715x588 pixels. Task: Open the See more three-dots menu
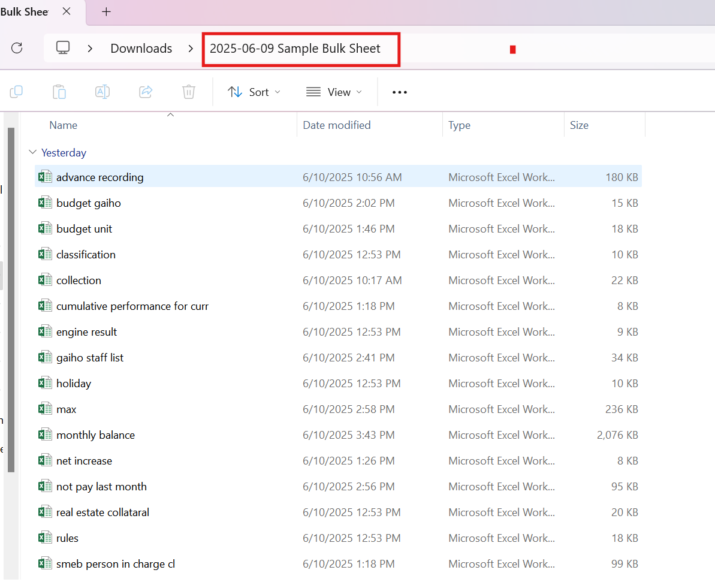click(x=399, y=92)
